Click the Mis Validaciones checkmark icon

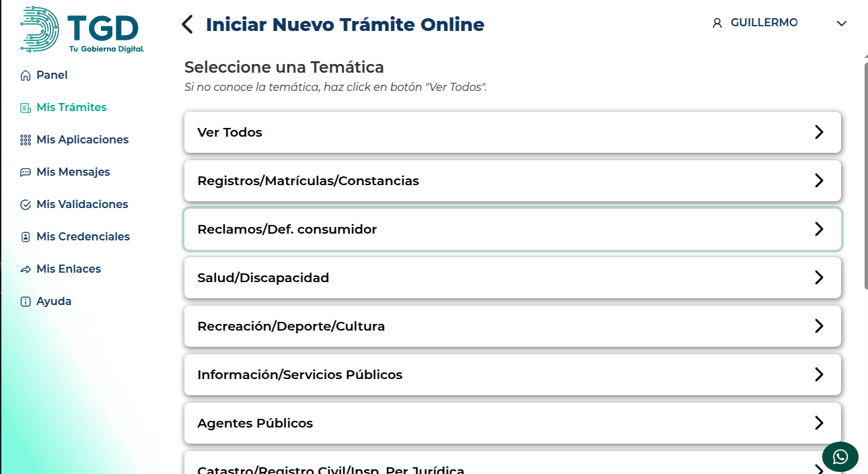coord(26,205)
